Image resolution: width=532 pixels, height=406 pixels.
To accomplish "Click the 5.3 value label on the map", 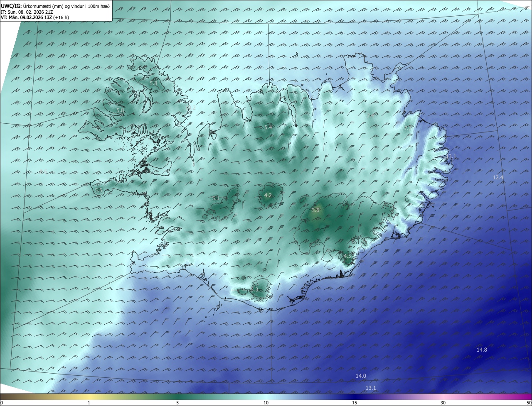I will (x=254, y=290).
